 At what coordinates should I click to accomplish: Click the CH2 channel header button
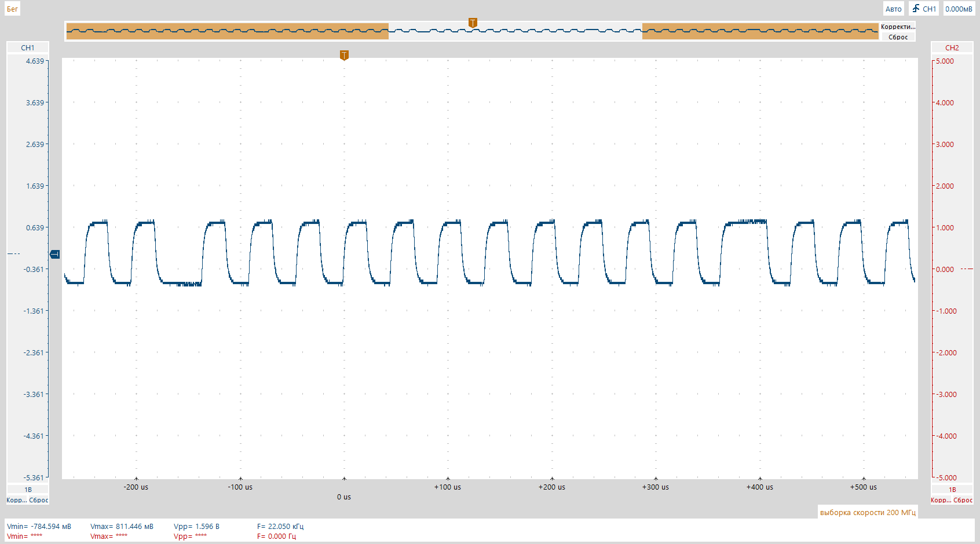(x=952, y=47)
